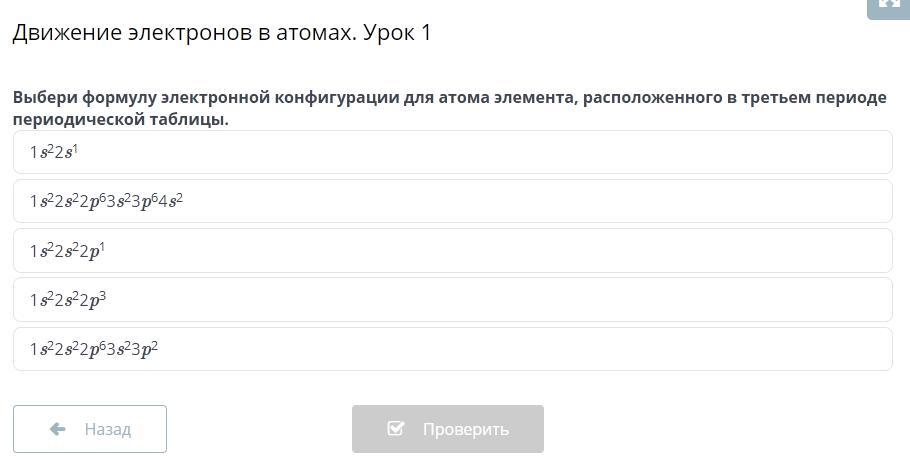The width and height of the screenshot is (910, 461).
Task: Select the configuration ending in 3s²3p²
Action: [94, 349]
